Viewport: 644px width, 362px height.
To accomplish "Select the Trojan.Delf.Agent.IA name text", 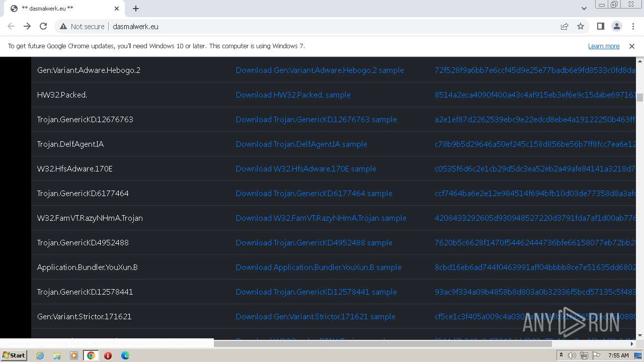I will (x=70, y=144).
